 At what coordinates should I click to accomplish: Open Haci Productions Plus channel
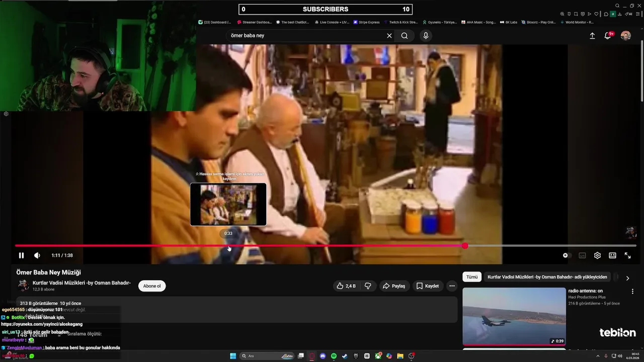coord(587,297)
